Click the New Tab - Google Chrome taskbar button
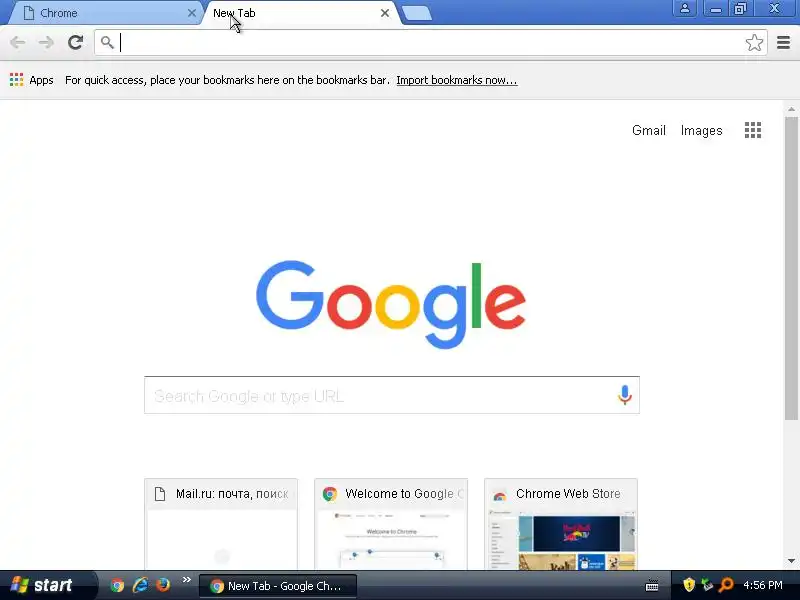The height and width of the screenshot is (600, 800). pos(278,586)
